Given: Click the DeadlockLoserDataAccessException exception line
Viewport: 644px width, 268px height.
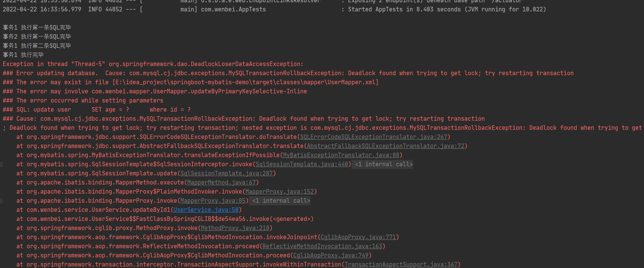Looking at the screenshot, I should [x=153, y=64].
